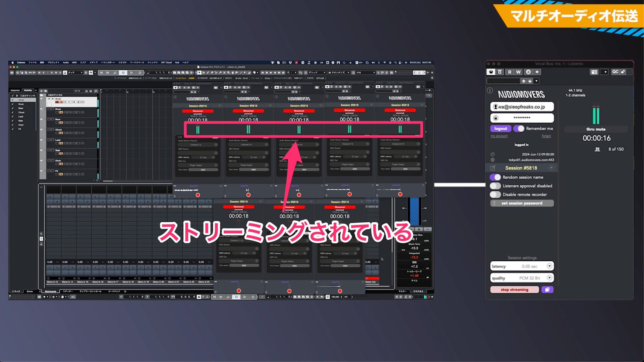The height and width of the screenshot is (362, 644).
Task: Select the Erase tool in Cubase toolbar
Action: click(212, 73)
